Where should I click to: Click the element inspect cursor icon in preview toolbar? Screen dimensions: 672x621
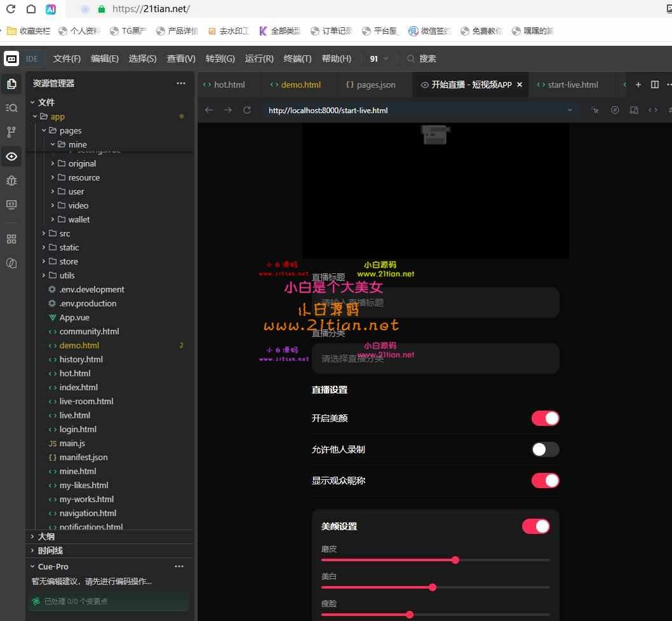[595, 110]
